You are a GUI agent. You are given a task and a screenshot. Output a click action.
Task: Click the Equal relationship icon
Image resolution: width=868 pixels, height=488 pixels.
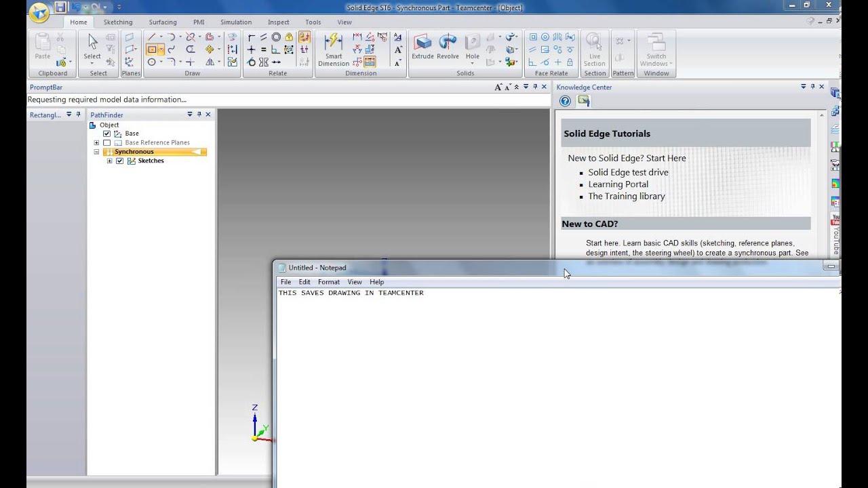(x=264, y=49)
